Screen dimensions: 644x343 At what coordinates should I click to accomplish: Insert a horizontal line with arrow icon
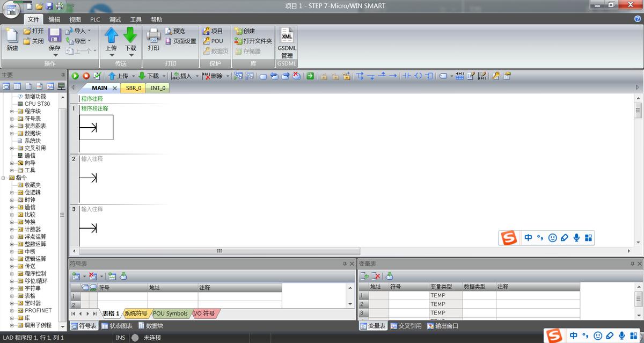[393, 76]
